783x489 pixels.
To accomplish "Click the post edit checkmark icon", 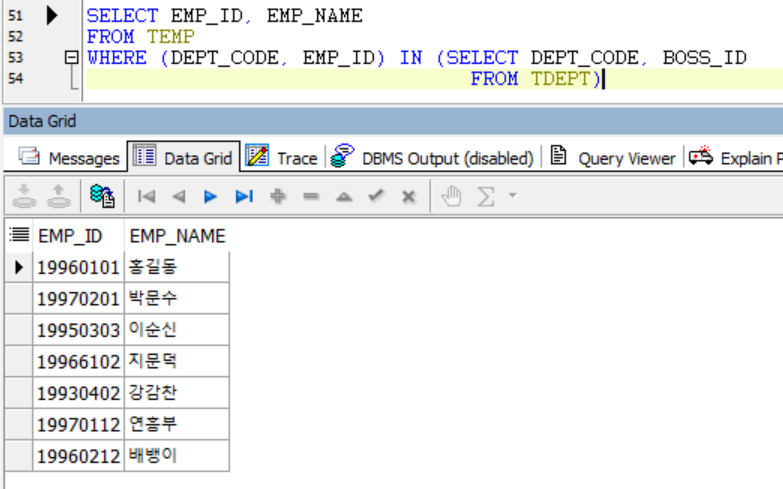I will click(x=376, y=196).
